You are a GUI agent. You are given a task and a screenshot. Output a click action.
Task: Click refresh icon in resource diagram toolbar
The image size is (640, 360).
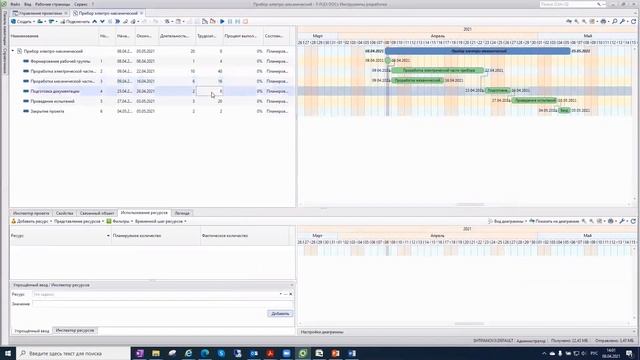(x=633, y=221)
